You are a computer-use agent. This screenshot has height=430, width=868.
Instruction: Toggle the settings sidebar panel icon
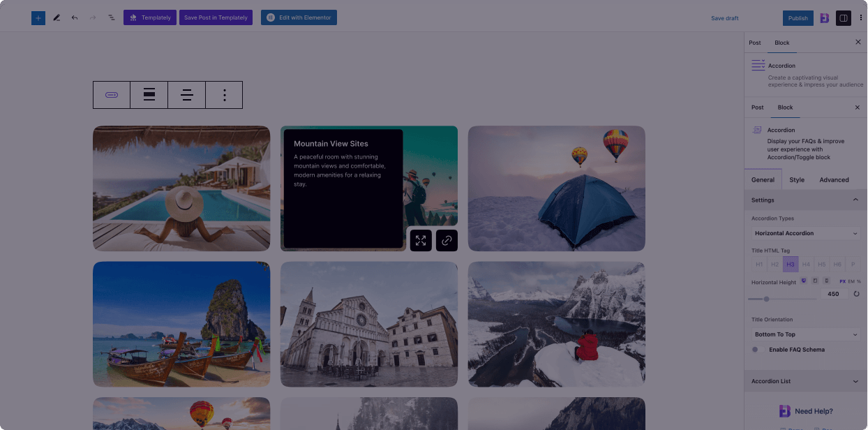tap(844, 18)
